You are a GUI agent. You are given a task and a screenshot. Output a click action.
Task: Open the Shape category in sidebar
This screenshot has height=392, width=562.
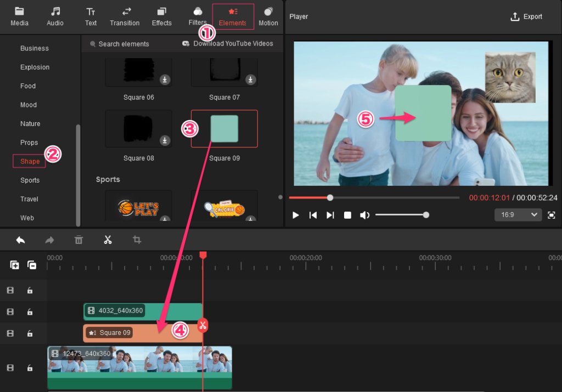[30, 161]
